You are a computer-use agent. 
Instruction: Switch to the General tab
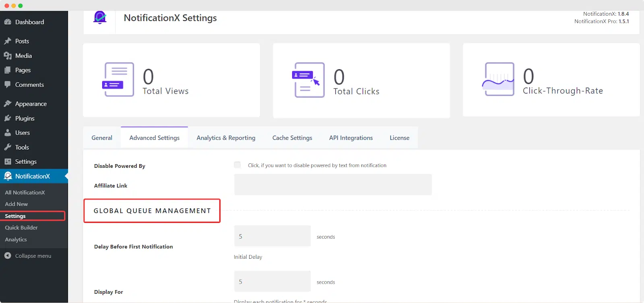tap(102, 138)
